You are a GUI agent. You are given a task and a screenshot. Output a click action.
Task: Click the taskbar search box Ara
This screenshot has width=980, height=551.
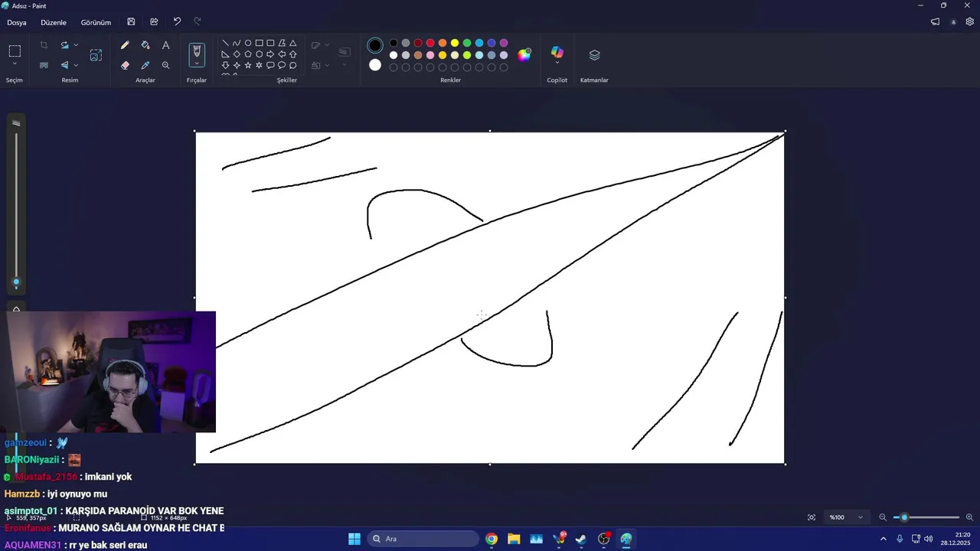coord(423,539)
